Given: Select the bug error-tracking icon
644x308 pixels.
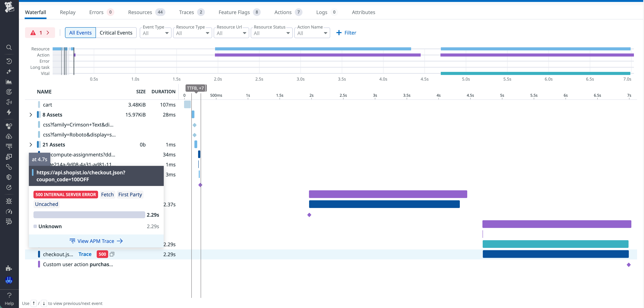Looking at the screenshot, I should pos(9,201).
